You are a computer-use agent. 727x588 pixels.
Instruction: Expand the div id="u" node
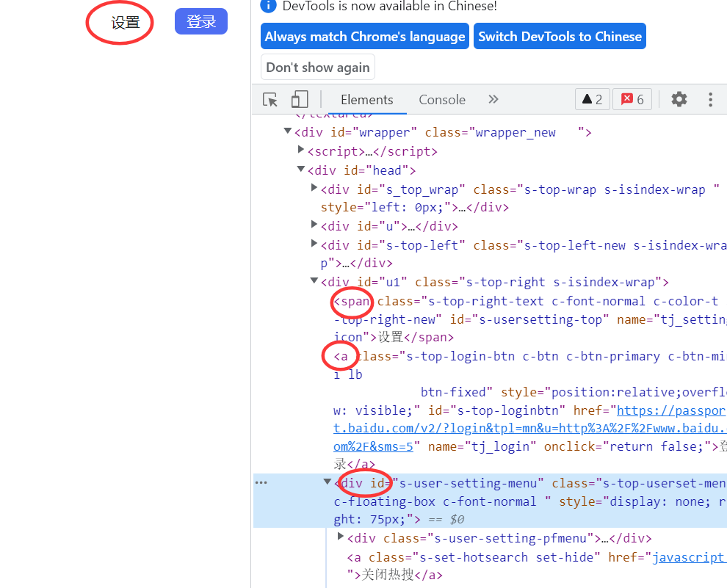(x=314, y=225)
